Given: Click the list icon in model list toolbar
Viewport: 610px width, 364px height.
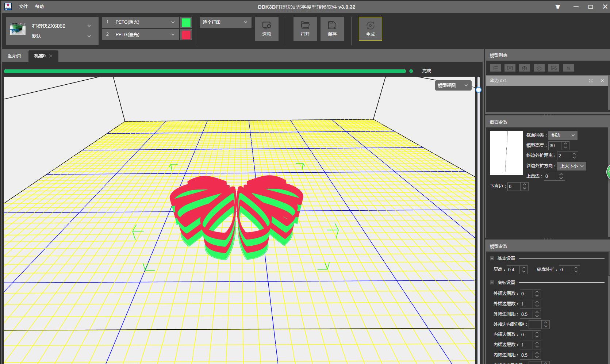Looking at the screenshot, I should click(495, 68).
